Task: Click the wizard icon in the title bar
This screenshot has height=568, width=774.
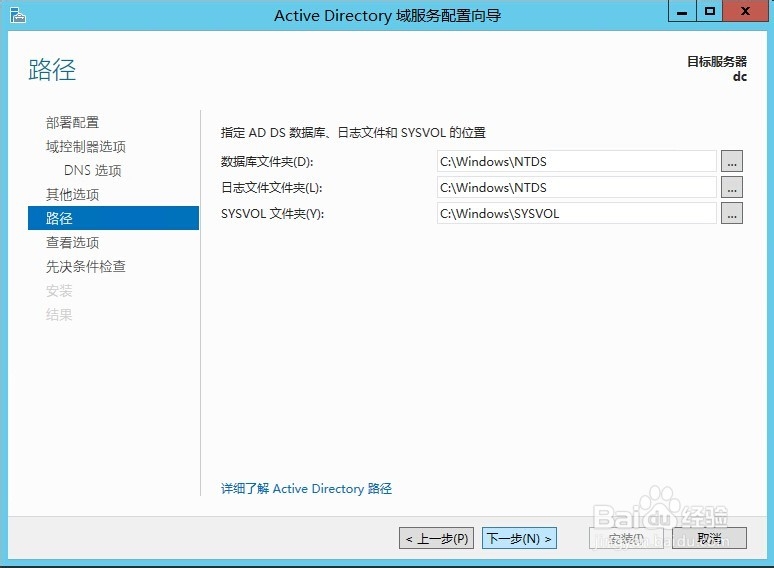Action: tap(18, 15)
